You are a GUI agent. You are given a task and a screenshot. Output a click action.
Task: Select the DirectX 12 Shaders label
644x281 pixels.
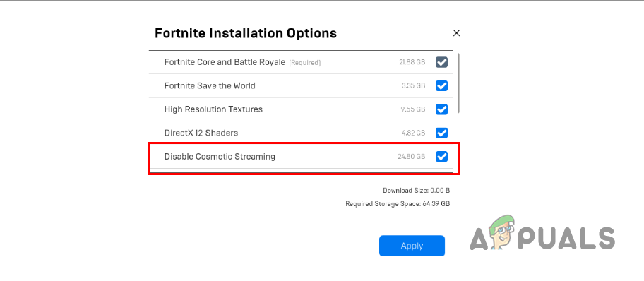201,133
